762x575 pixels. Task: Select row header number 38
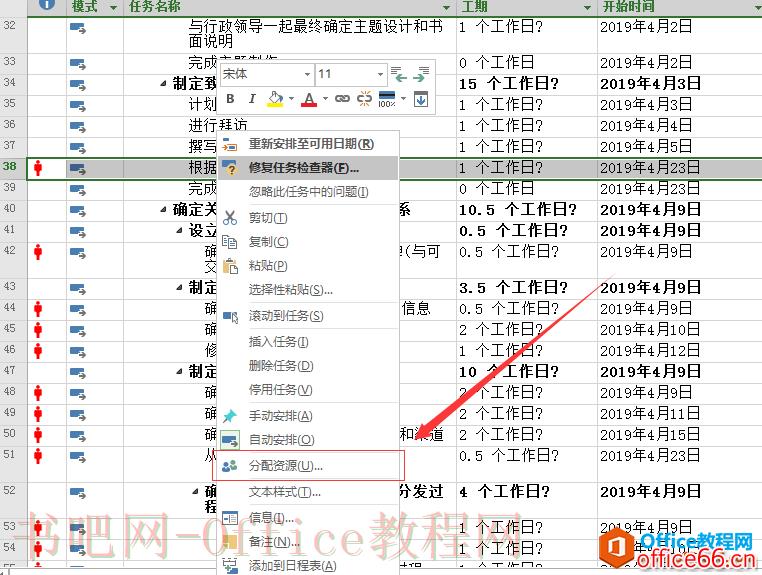[x=10, y=166]
